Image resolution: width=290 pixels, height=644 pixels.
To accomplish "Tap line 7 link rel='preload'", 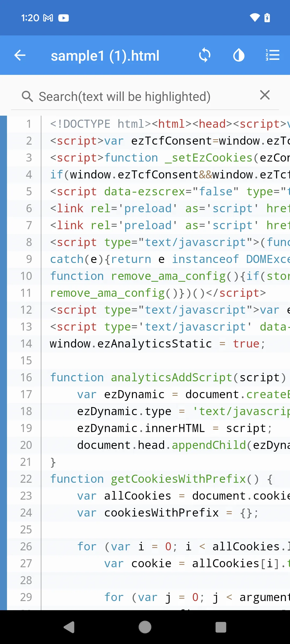I will [170, 225].
